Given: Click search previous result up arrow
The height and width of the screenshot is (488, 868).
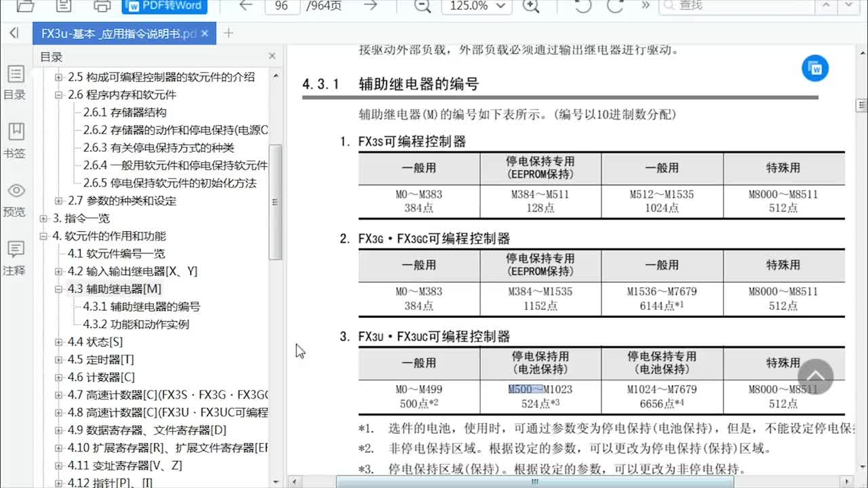Looking at the screenshot, I should coord(825,5).
